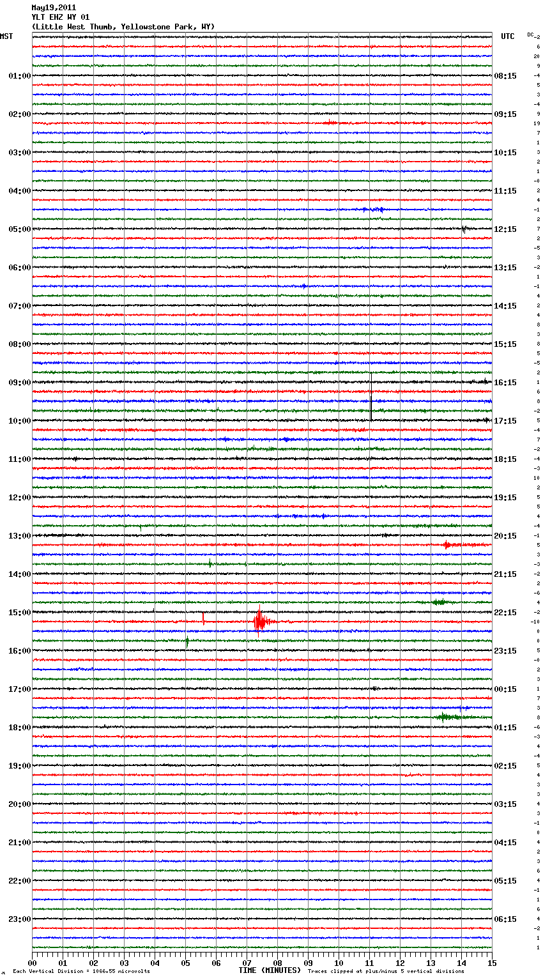
Task: Click the "23:00" MST time label
Action: [x=20, y=919]
